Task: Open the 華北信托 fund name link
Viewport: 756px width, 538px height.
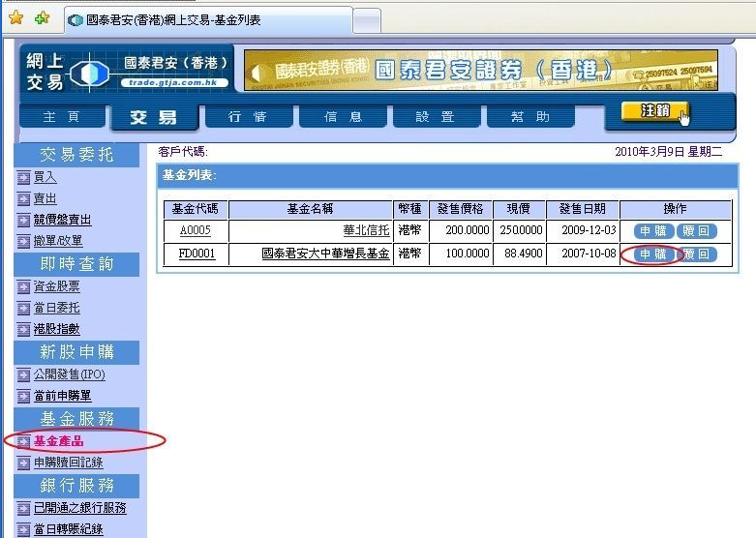Action: point(366,230)
